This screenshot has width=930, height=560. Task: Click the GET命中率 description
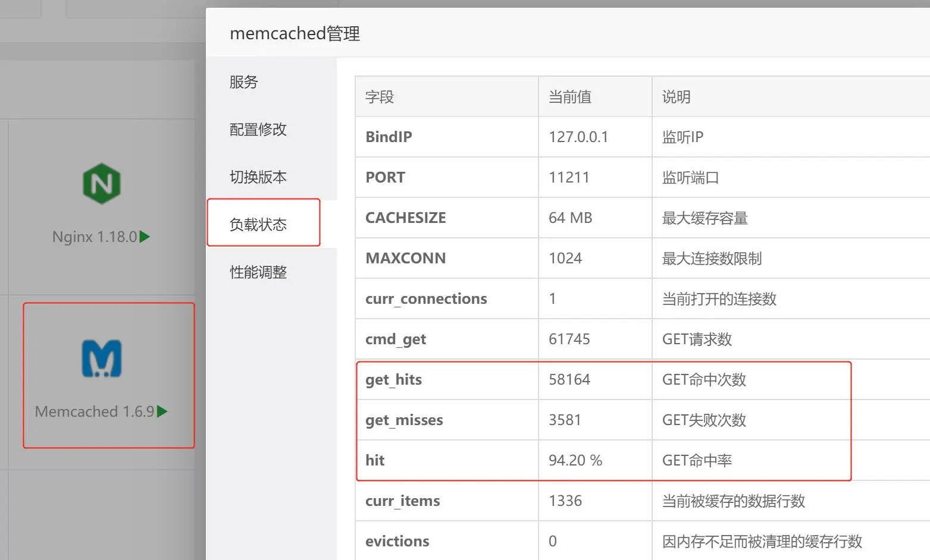(x=697, y=460)
